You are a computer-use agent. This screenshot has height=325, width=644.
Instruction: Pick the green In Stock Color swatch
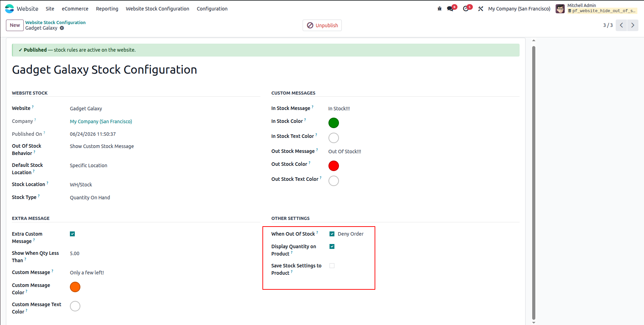pos(334,123)
